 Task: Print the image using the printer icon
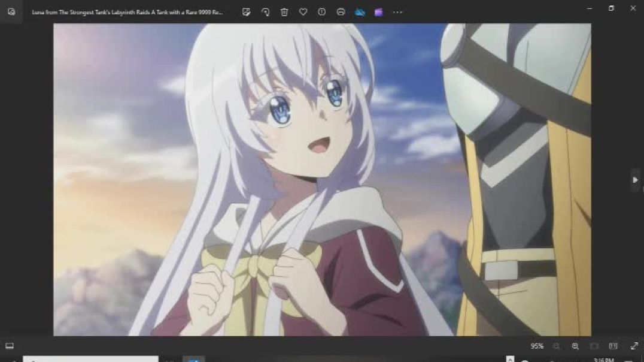coord(341,12)
